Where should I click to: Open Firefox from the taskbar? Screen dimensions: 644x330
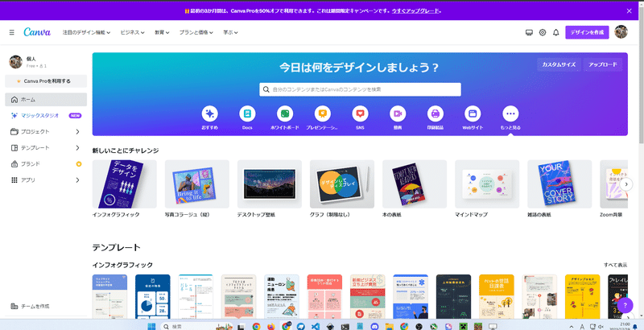pos(270,327)
